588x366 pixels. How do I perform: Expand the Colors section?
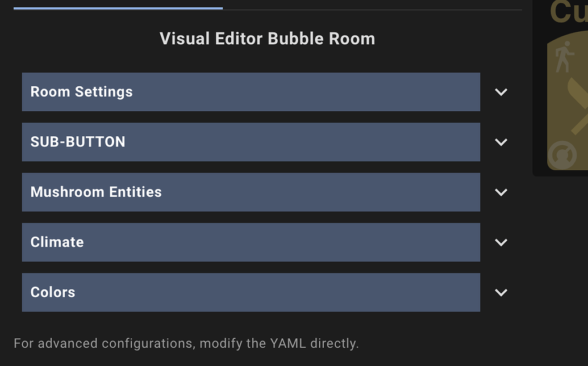(251, 292)
